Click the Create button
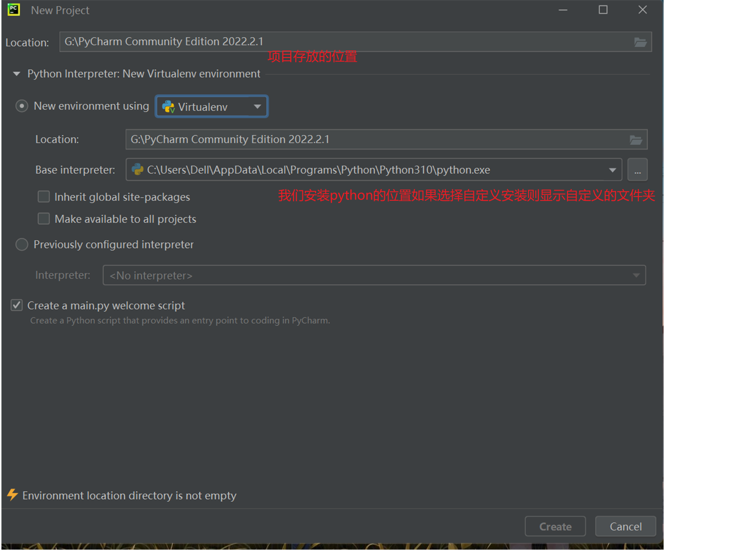This screenshot has width=756, height=553. point(555,526)
